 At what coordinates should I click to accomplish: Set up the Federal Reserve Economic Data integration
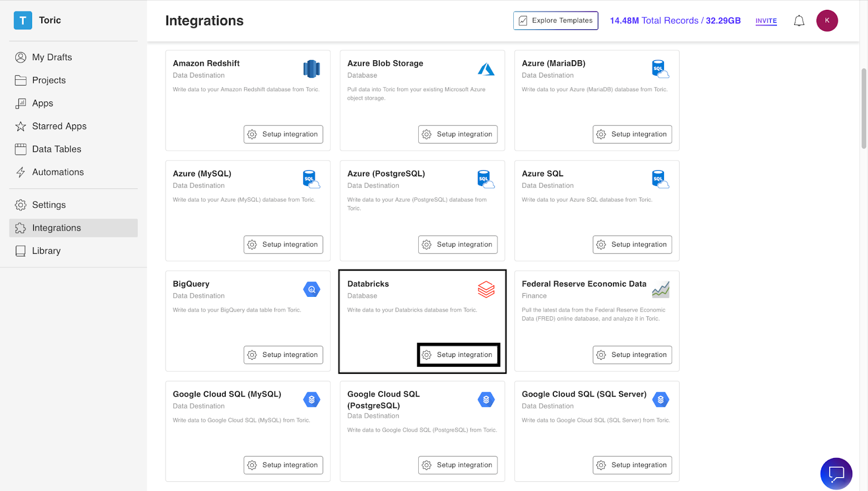tap(632, 355)
